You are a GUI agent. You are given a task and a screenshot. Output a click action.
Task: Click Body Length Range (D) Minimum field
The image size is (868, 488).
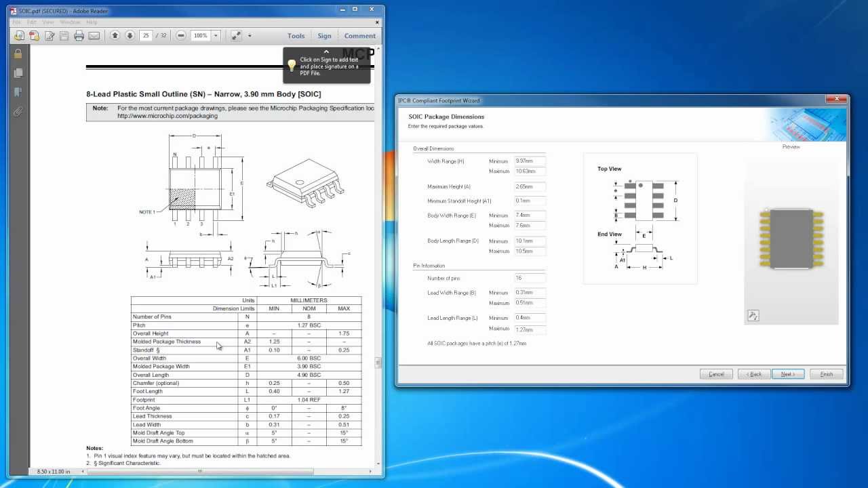(x=530, y=241)
